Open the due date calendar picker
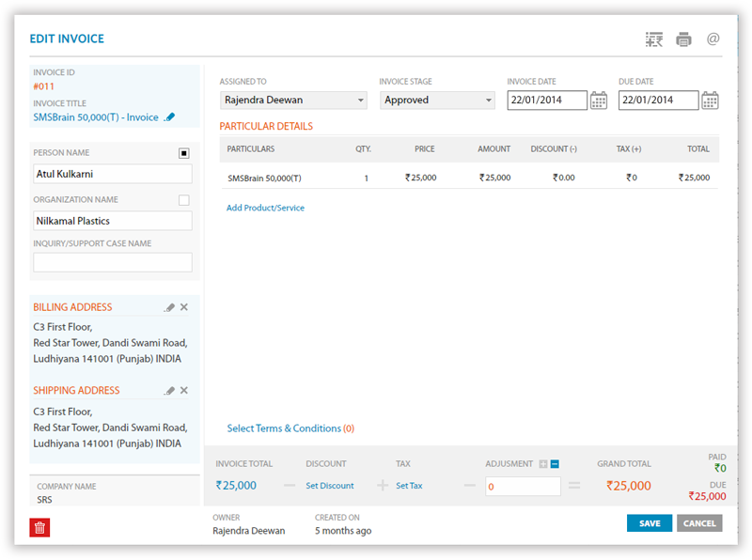752x560 pixels. (710, 101)
